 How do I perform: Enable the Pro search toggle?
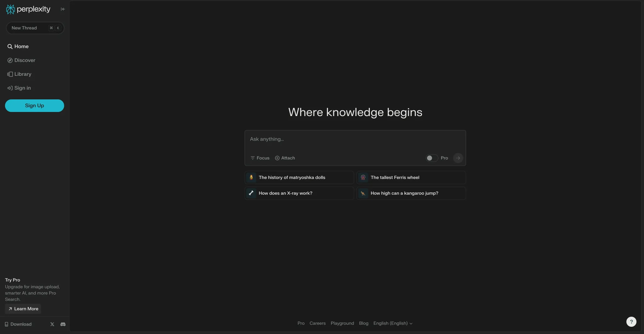(431, 158)
